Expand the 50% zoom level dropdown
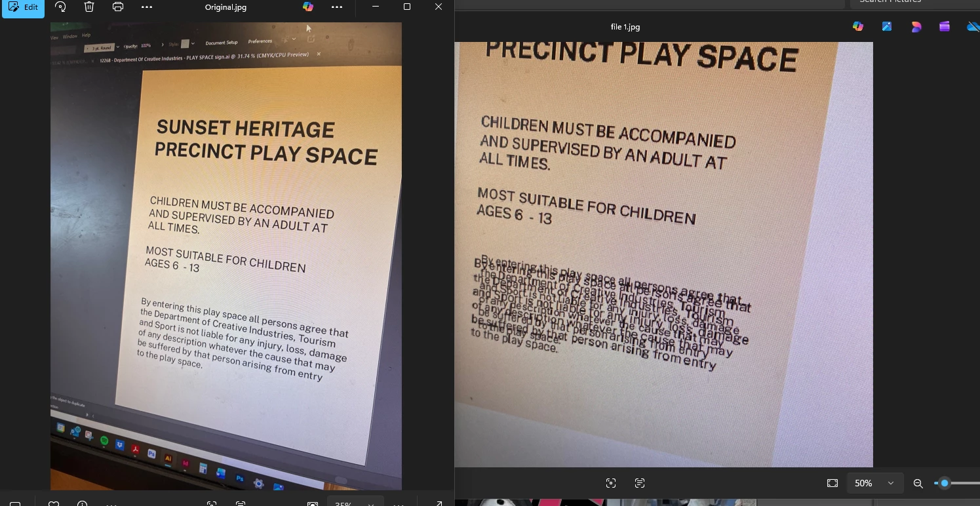980x506 pixels. tap(875, 483)
